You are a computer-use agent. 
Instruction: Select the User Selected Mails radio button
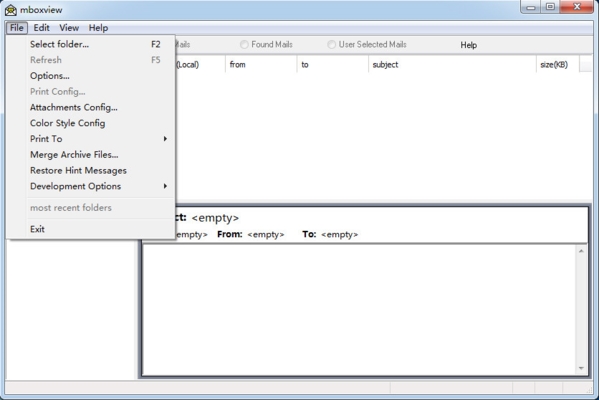(331, 45)
